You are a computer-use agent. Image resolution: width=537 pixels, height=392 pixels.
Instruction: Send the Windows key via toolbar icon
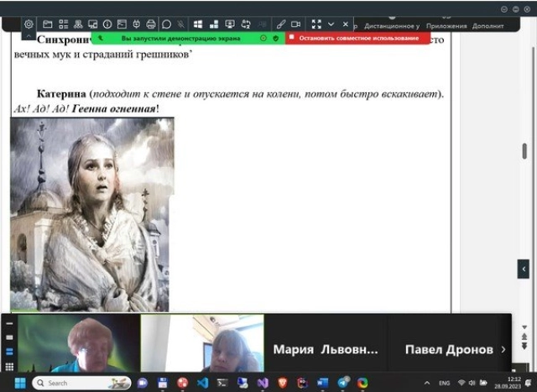pos(198,24)
